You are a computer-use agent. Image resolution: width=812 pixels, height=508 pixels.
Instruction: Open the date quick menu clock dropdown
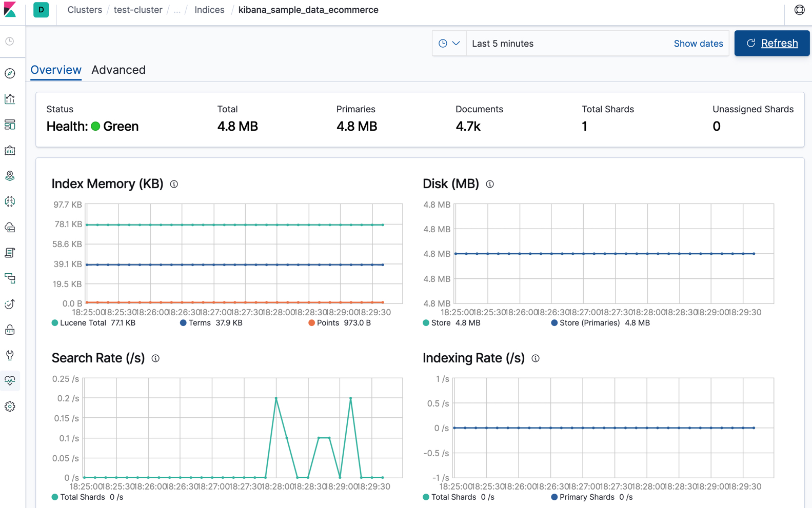[449, 44]
